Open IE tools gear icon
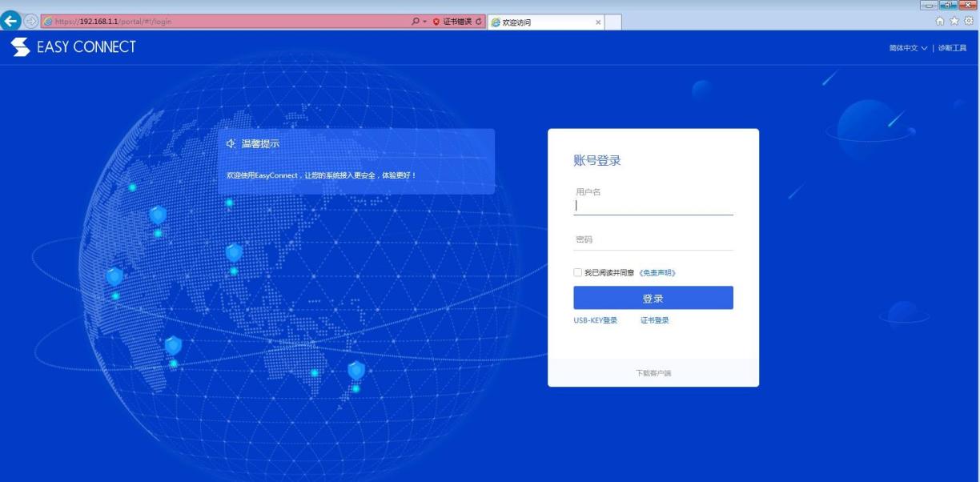Viewport: 980px width, 482px height. pos(969,22)
